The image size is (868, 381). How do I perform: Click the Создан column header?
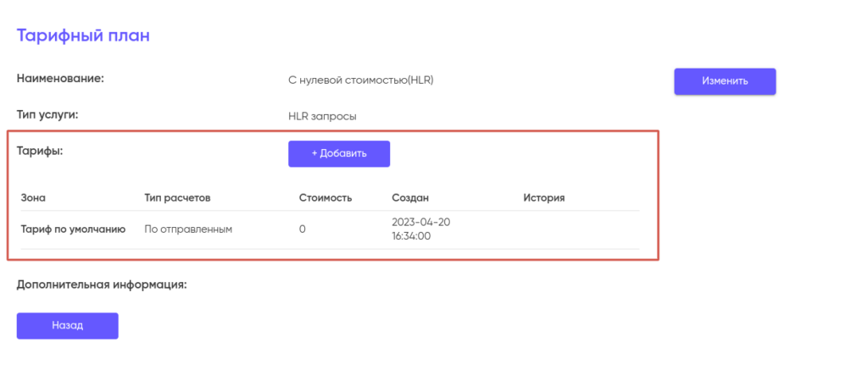click(x=410, y=197)
